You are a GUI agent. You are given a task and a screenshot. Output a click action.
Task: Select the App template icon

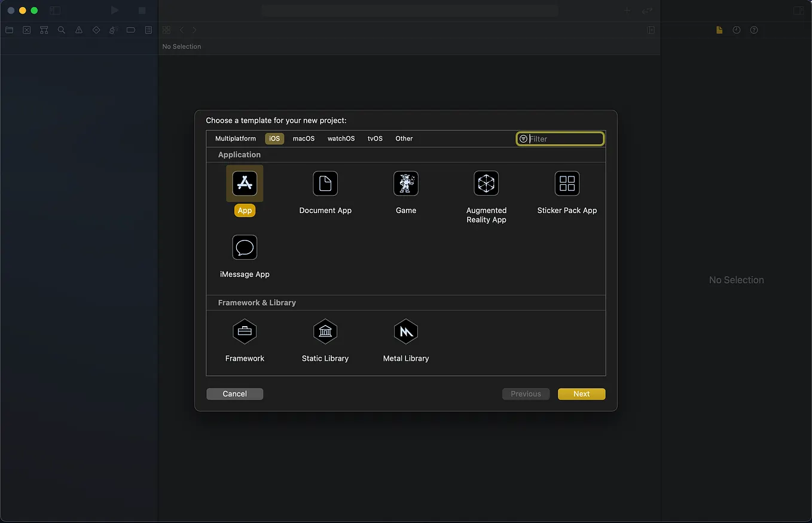(245, 183)
